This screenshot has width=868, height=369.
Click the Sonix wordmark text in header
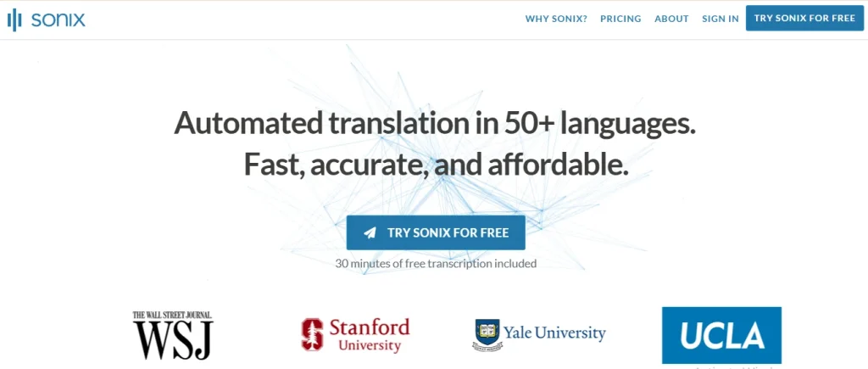(x=58, y=19)
